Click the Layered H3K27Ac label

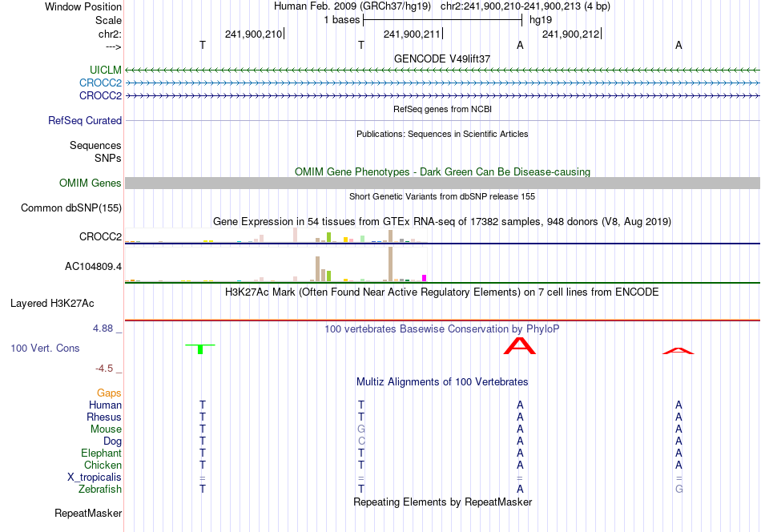pos(52,304)
